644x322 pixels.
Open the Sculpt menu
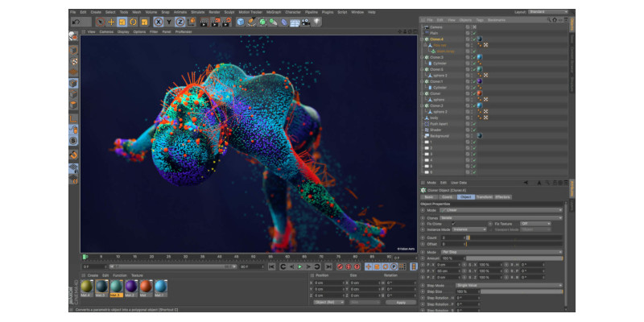click(x=229, y=12)
